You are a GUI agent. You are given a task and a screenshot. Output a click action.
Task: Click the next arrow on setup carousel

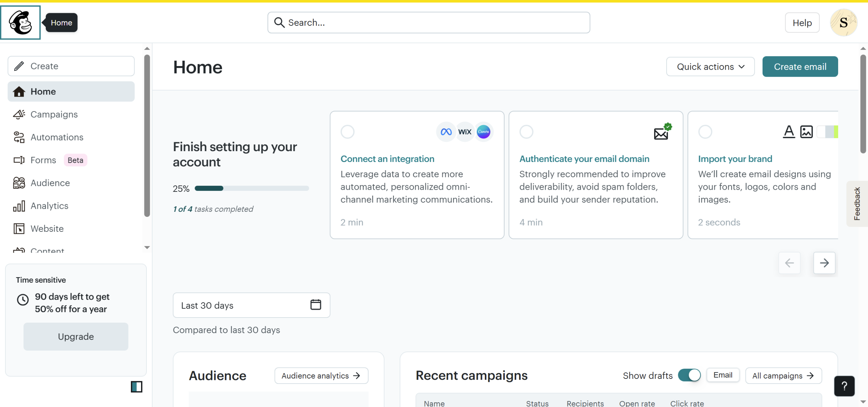[x=824, y=263]
